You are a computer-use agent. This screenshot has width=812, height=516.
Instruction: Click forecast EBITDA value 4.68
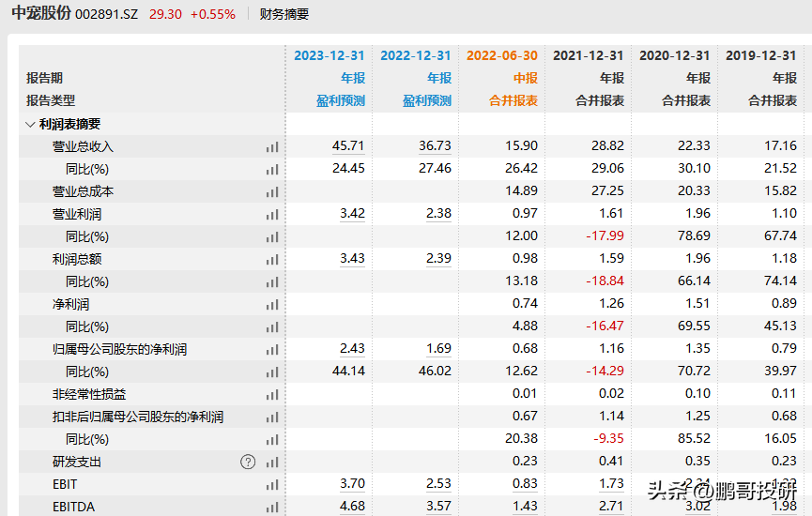(x=353, y=506)
